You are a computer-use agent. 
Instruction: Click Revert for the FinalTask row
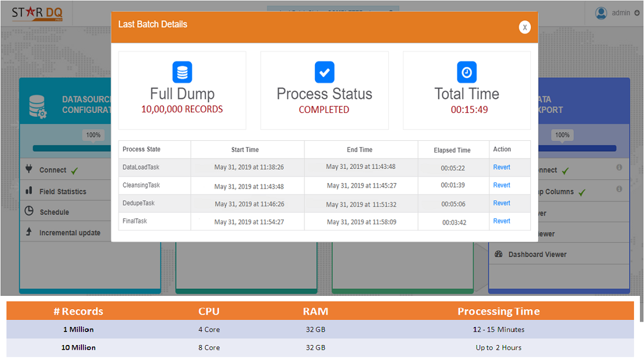click(x=502, y=222)
